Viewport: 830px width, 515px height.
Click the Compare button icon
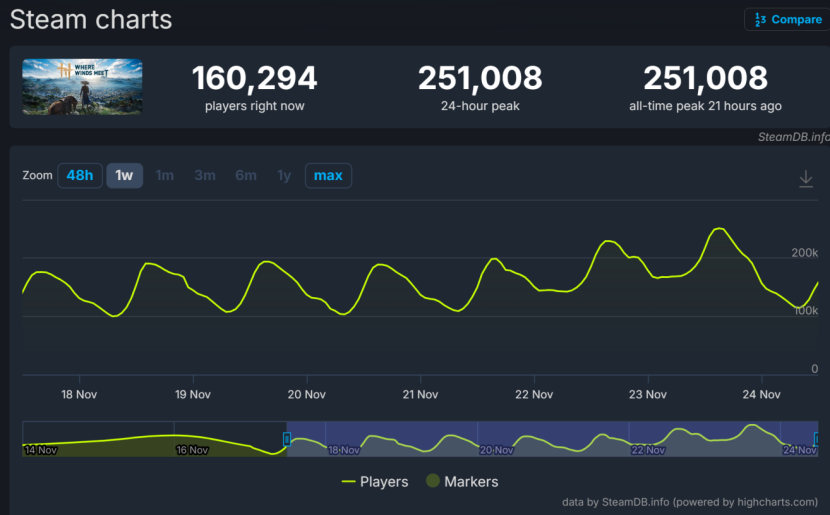(760, 20)
